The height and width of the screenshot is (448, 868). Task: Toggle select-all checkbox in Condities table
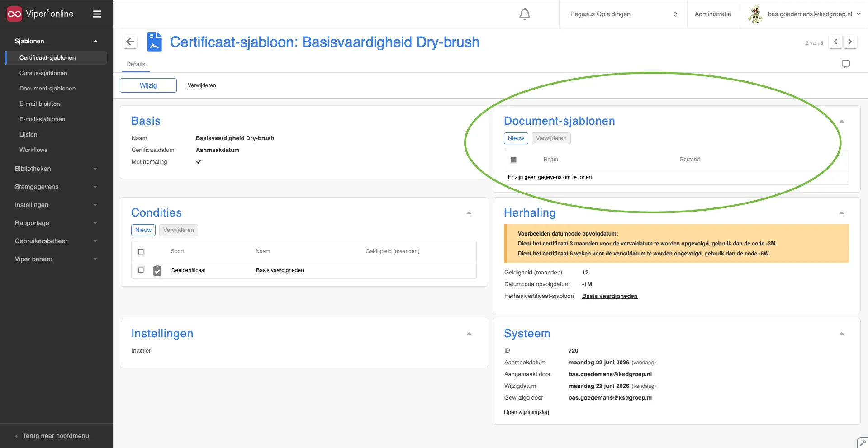tap(141, 251)
